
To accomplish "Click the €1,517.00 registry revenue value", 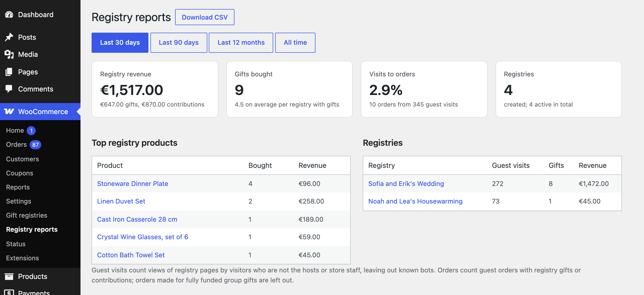I will click(x=132, y=90).
